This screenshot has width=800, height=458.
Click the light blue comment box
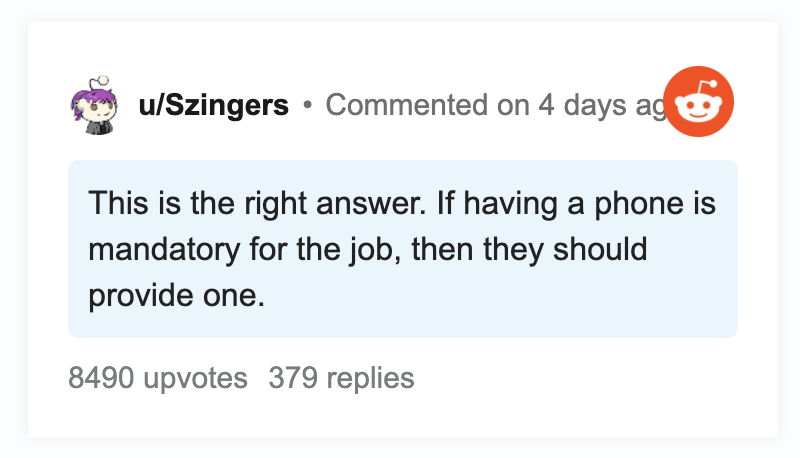point(403,249)
